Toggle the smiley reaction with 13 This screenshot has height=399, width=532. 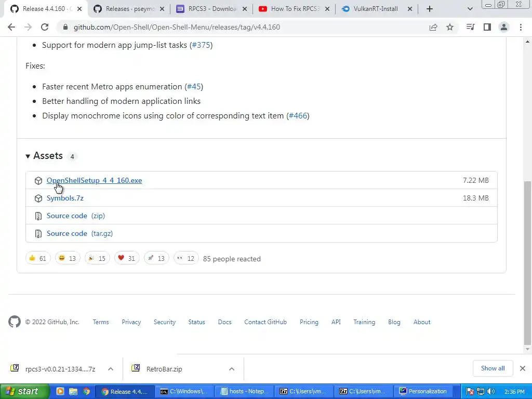point(68,258)
